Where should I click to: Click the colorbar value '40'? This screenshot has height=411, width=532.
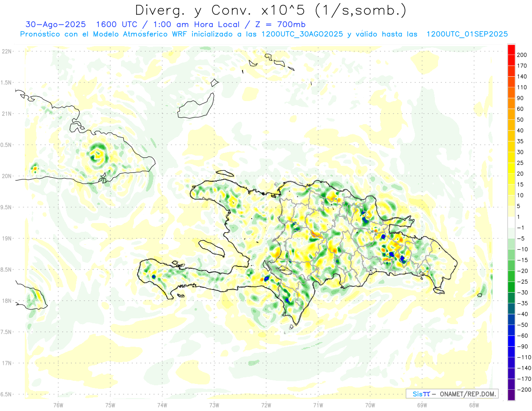click(x=521, y=131)
